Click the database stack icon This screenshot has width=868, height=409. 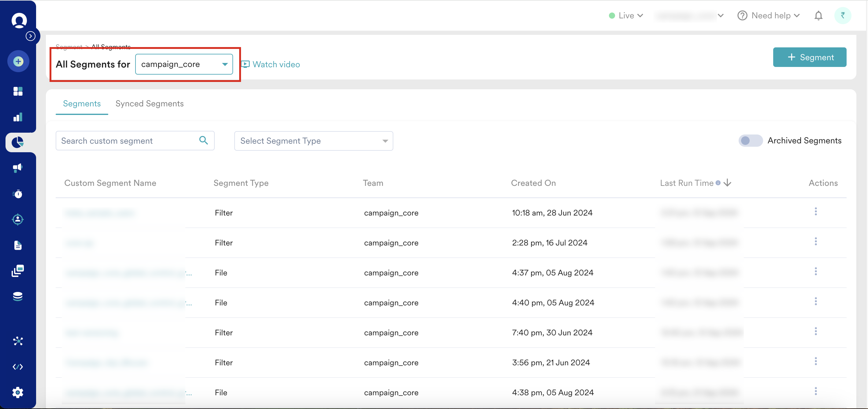(18, 297)
